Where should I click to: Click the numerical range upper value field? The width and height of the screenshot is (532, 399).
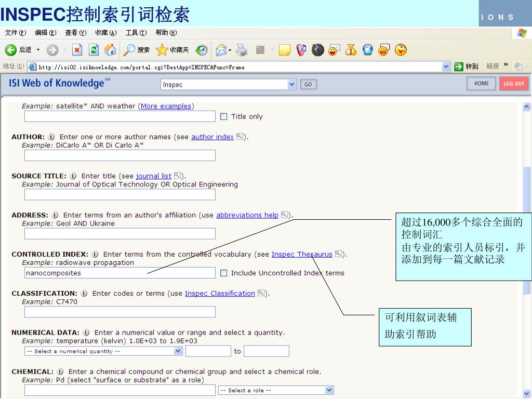point(267,351)
